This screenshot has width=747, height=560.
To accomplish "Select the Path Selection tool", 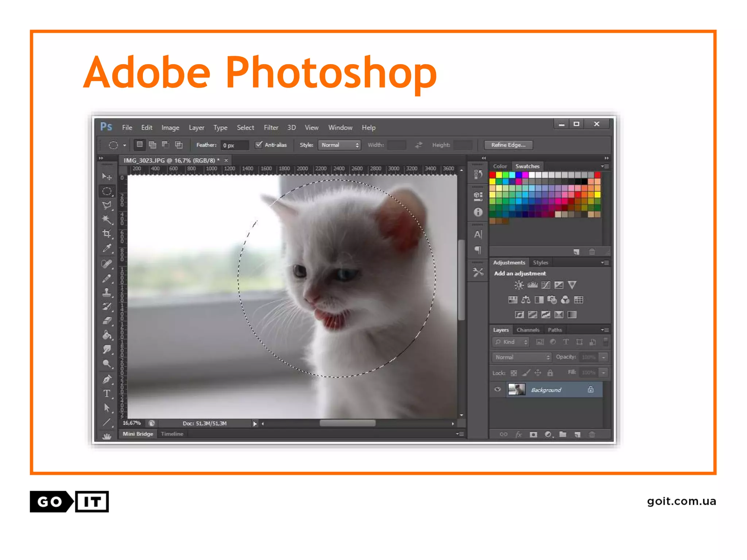I will click(x=107, y=408).
